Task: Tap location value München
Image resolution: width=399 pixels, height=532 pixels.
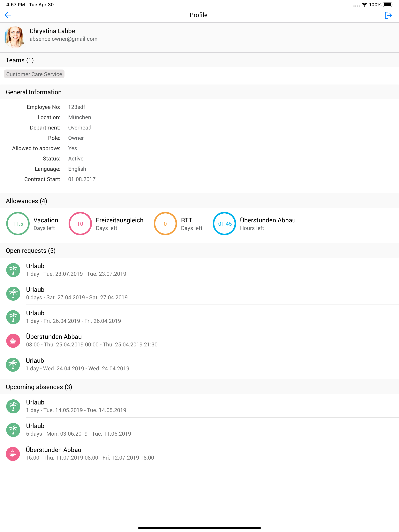Action: [x=80, y=117]
